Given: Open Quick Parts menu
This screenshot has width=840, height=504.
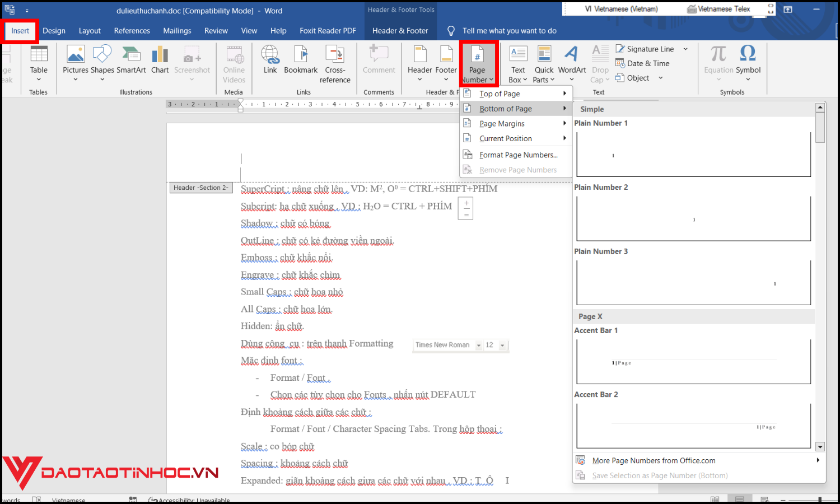Looking at the screenshot, I should 544,64.
